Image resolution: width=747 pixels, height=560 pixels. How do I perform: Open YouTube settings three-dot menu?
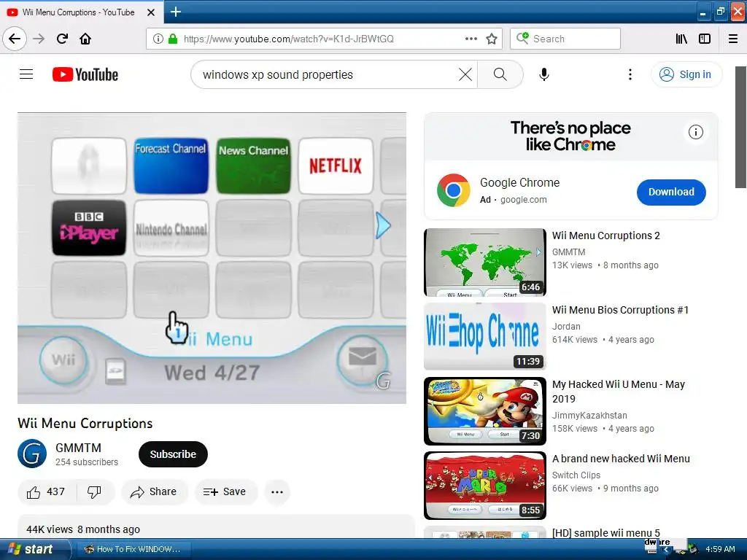tap(630, 74)
